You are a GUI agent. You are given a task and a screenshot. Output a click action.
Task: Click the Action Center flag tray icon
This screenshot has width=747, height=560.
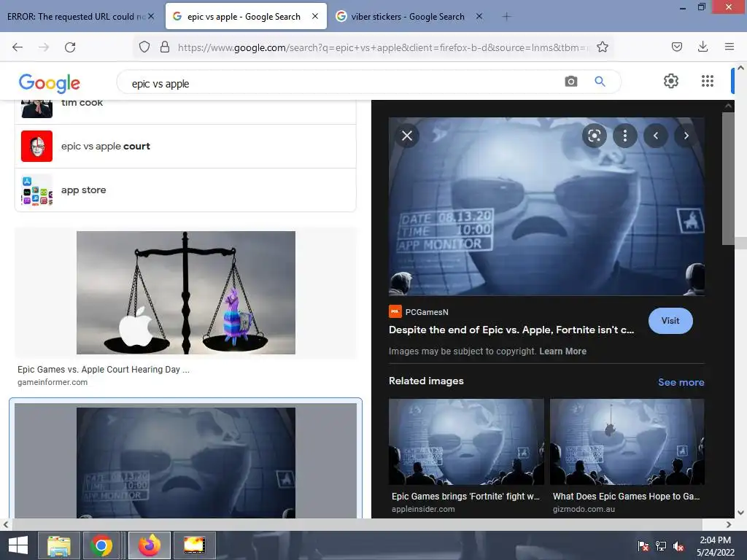(x=643, y=546)
